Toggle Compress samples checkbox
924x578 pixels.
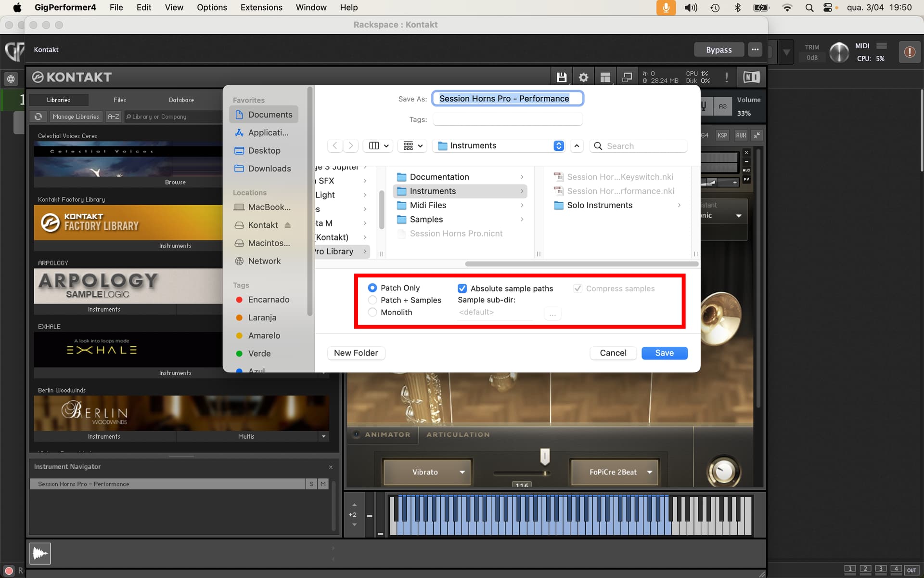coord(577,289)
